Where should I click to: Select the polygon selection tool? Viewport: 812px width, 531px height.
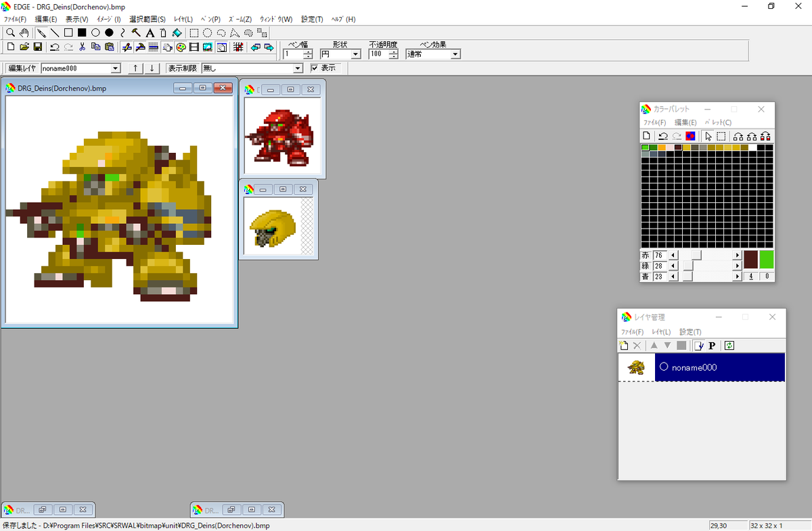235,32
